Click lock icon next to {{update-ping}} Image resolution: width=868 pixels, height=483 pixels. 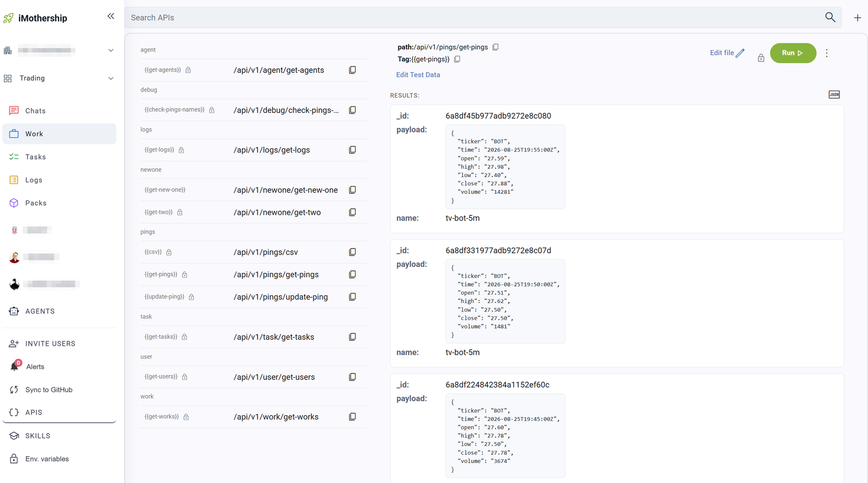click(192, 297)
